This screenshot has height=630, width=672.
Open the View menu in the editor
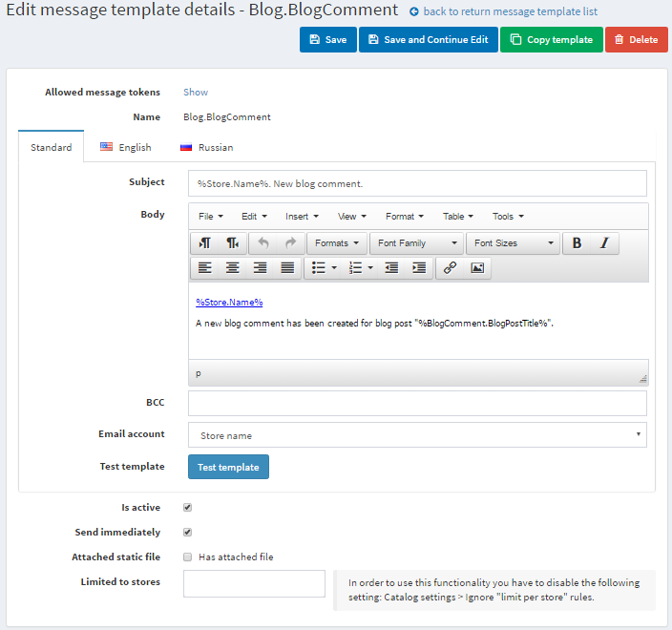point(352,217)
